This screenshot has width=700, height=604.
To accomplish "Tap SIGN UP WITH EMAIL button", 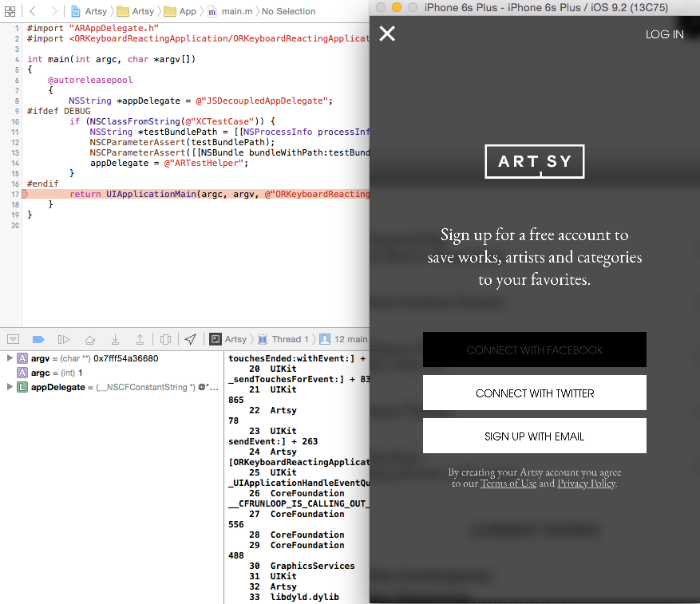I will click(534, 436).
